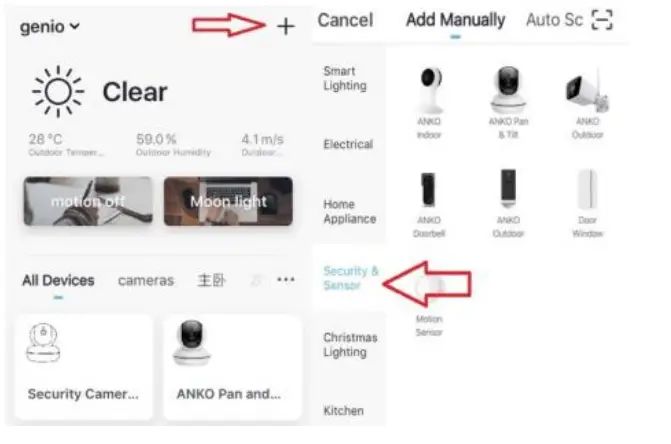
Task: Open the ANKO Pan and Tilt device card
Action: coord(232,367)
